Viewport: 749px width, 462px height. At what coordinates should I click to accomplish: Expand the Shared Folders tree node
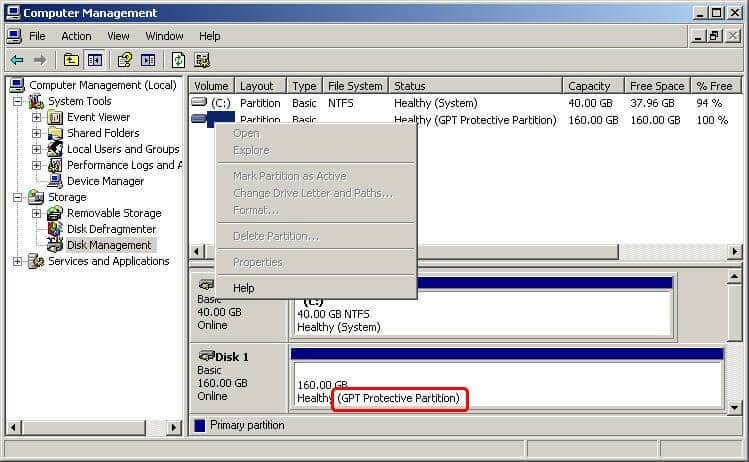(36, 133)
